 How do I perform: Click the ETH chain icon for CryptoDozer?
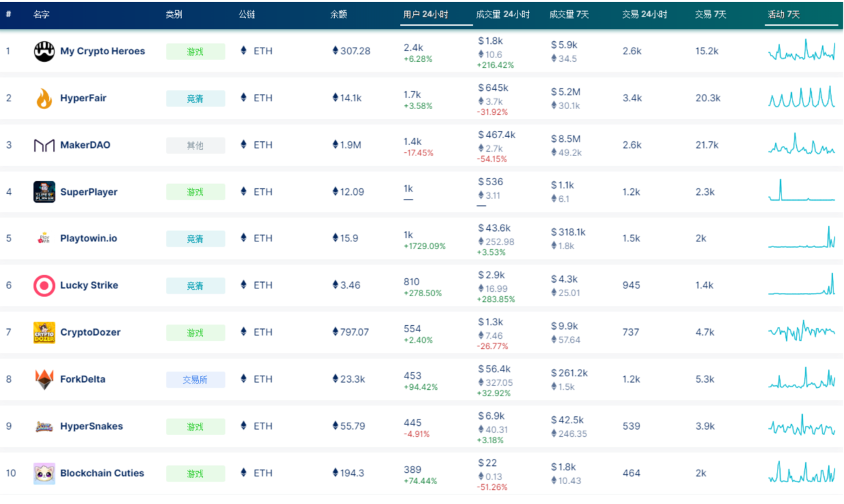[x=244, y=332]
